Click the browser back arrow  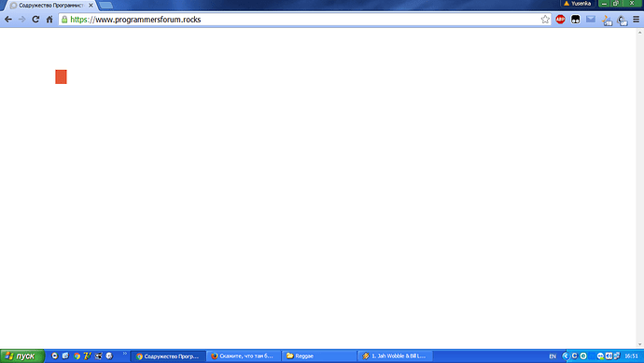[x=7, y=20]
